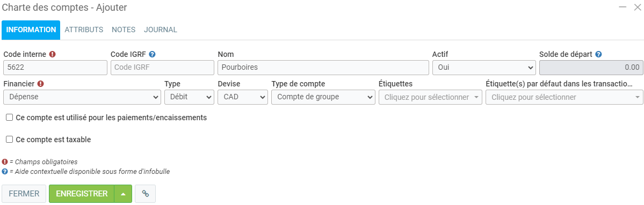
Task: Click into the Code IGRF input field
Action: (x=163, y=68)
